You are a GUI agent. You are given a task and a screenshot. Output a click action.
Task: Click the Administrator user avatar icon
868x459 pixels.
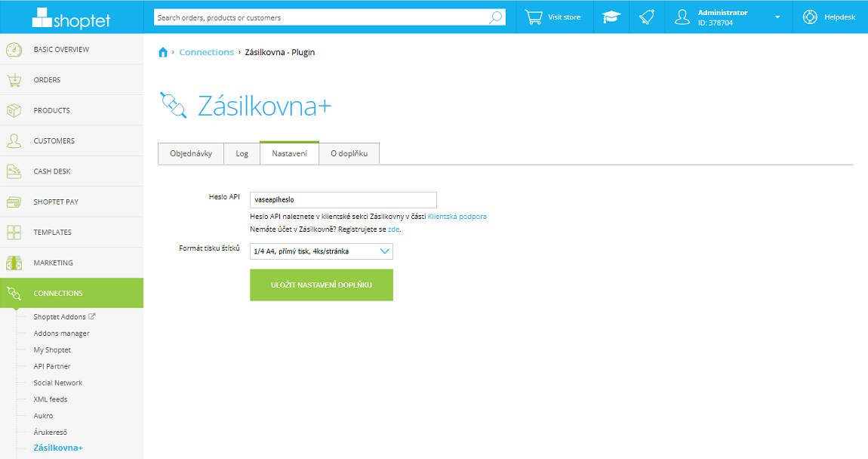click(x=682, y=17)
